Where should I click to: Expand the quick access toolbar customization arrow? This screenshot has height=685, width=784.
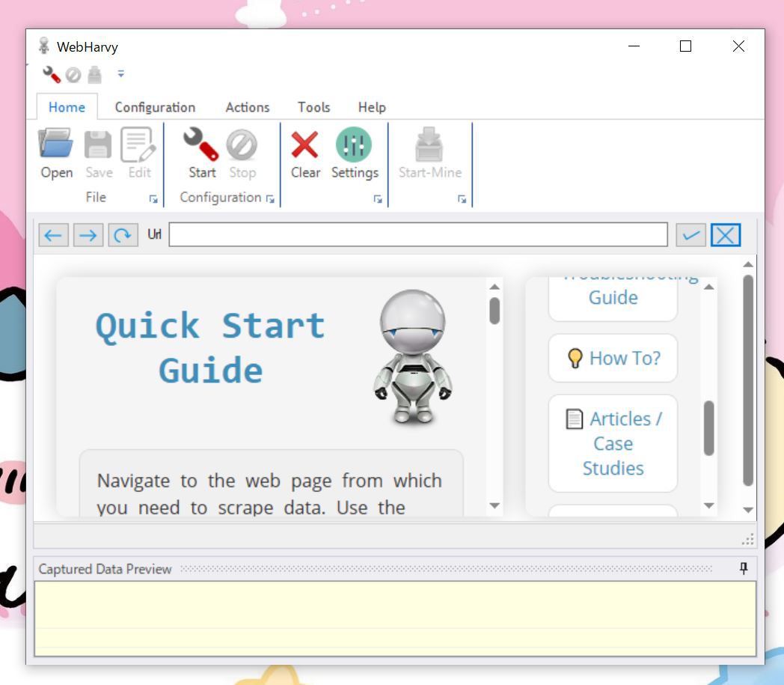click(x=121, y=74)
